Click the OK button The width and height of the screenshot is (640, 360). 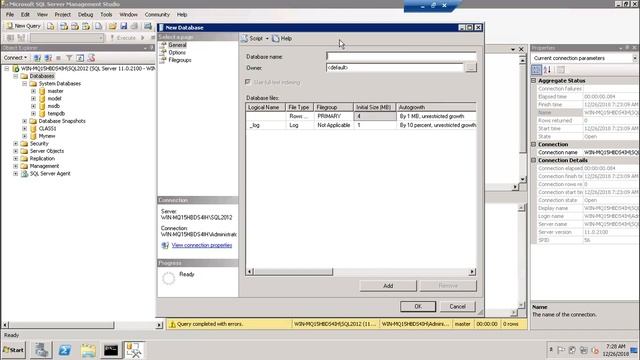pos(418,307)
